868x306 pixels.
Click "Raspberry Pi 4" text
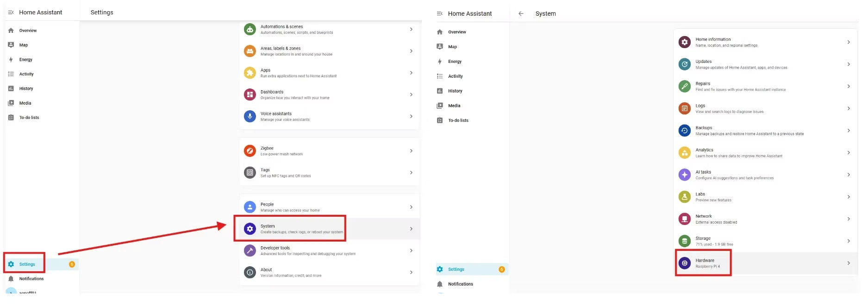pyautogui.click(x=707, y=267)
